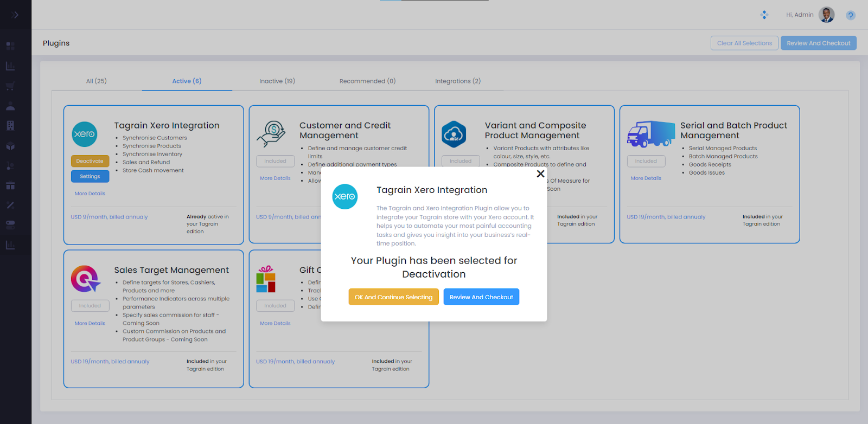The image size is (868, 424).
Task: Open the box/products icon in sidebar
Action: (10, 146)
